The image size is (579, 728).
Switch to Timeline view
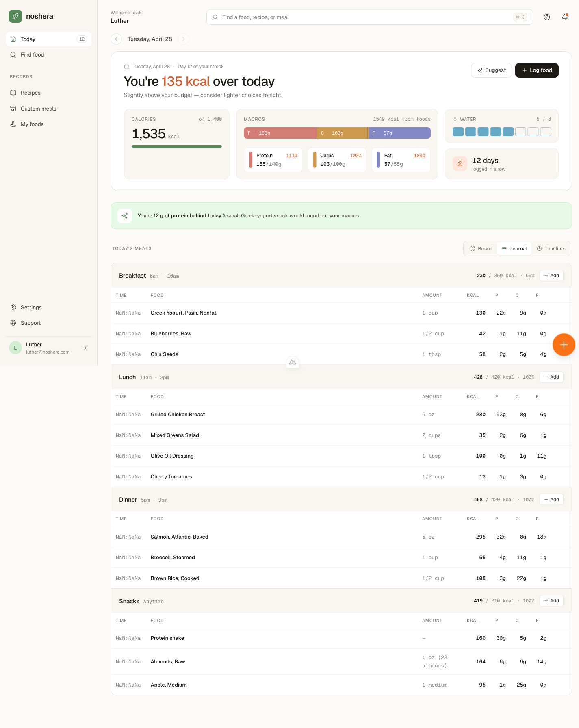(550, 249)
